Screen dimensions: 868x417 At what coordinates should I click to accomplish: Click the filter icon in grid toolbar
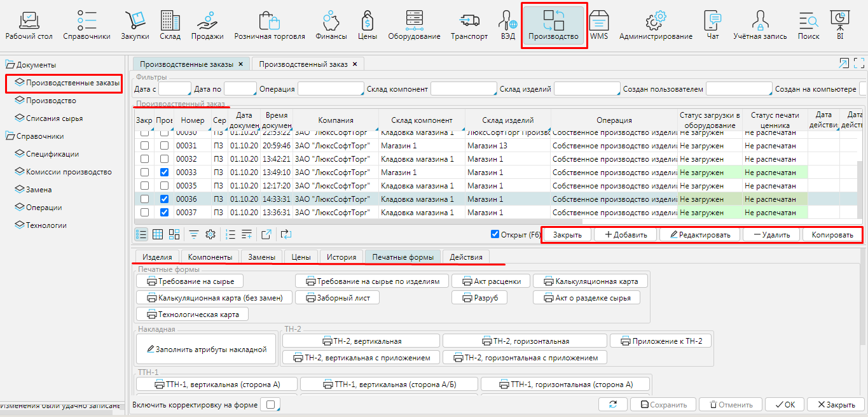(x=194, y=234)
